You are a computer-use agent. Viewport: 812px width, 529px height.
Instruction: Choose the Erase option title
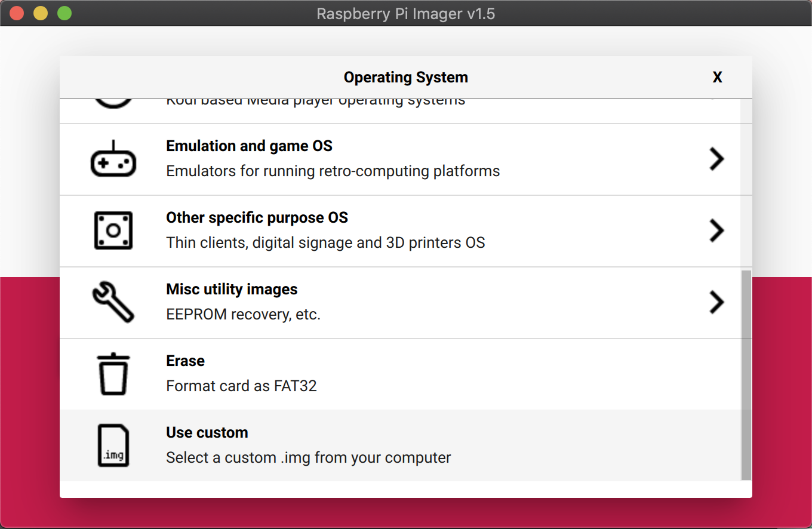185,361
